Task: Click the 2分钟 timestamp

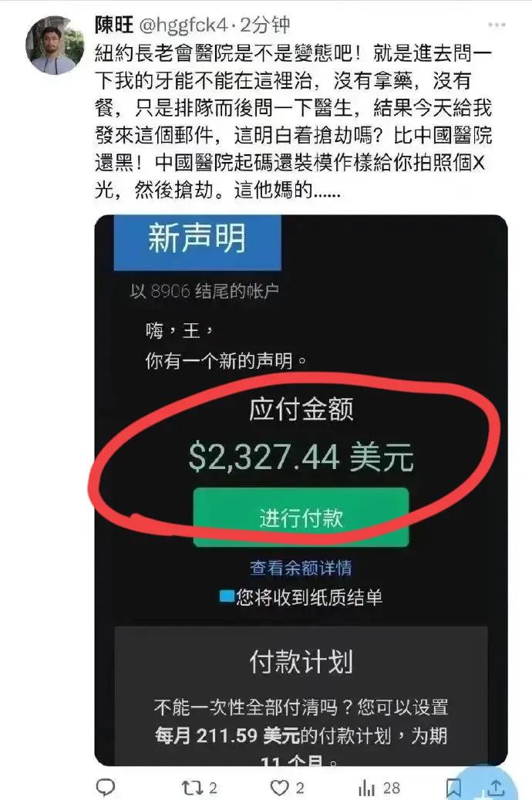Action: (x=265, y=25)
